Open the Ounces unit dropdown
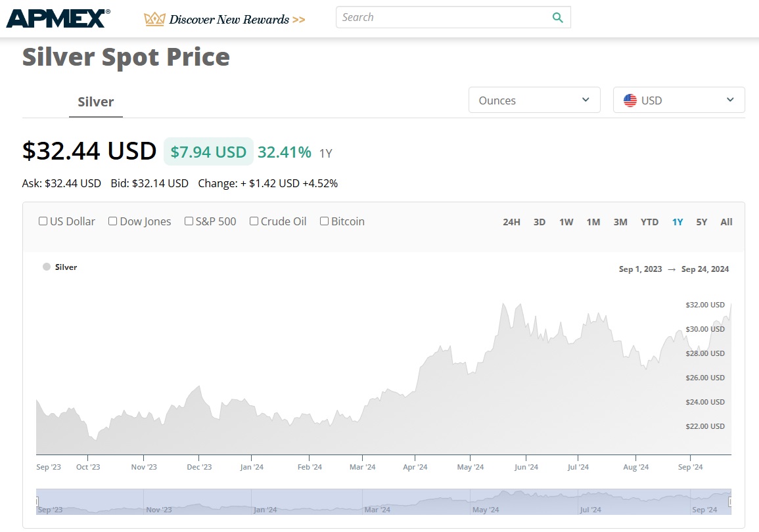Image resolution: width=759 pixels, height=532 pixels. tap(534, 100)
